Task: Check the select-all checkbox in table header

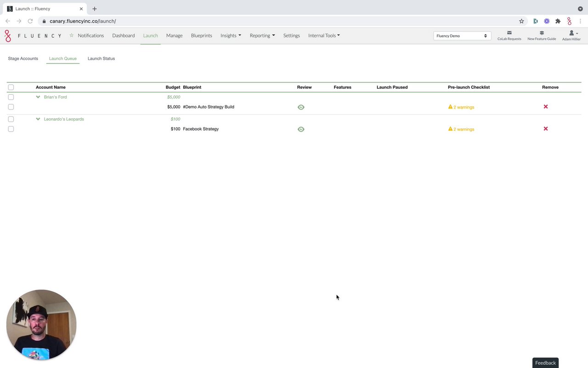Action: 11,87
